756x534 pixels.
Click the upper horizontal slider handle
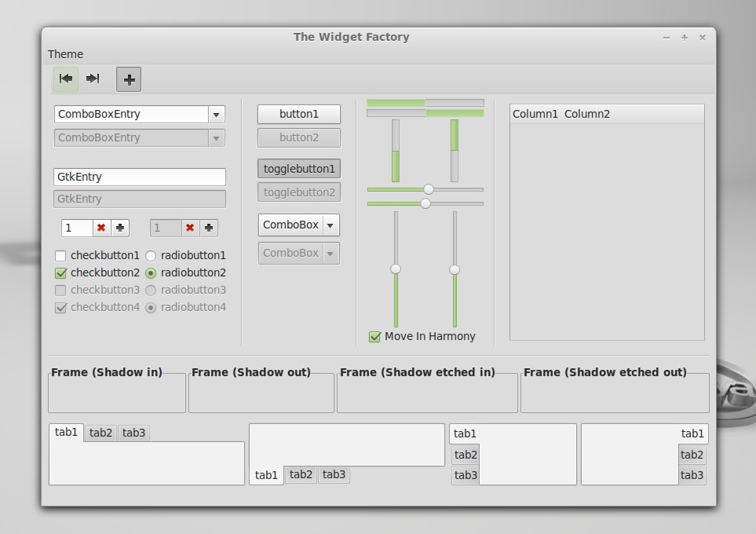pos(428,189)
